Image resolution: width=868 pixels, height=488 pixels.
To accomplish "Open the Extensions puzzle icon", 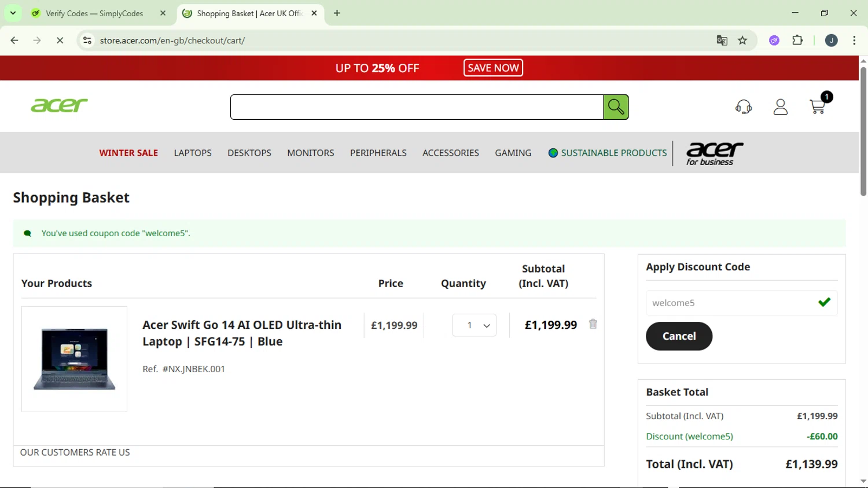I will [797, 41].
